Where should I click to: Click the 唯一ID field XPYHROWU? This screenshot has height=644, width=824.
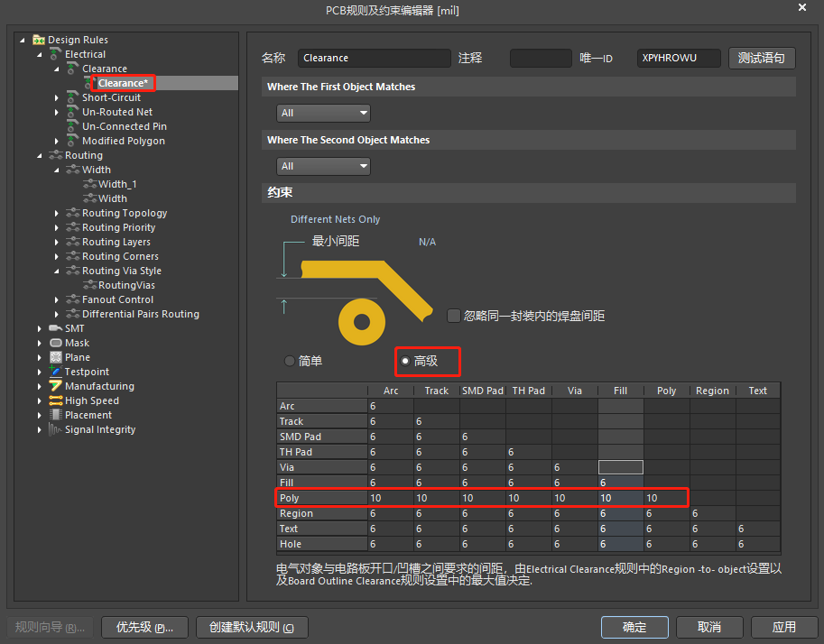tap(679, 58)
